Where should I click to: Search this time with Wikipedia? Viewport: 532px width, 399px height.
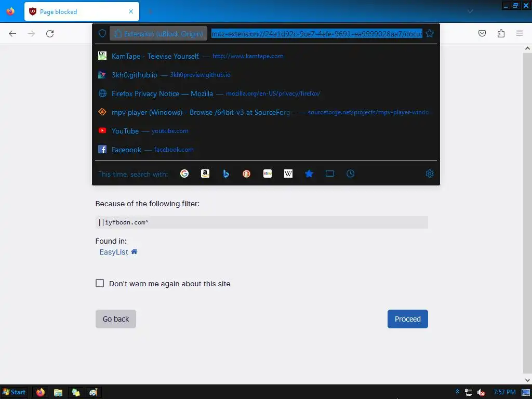288,174
